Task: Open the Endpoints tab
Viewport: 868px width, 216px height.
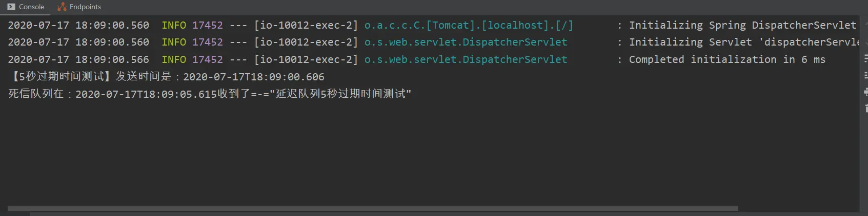Action: (79, 7)
